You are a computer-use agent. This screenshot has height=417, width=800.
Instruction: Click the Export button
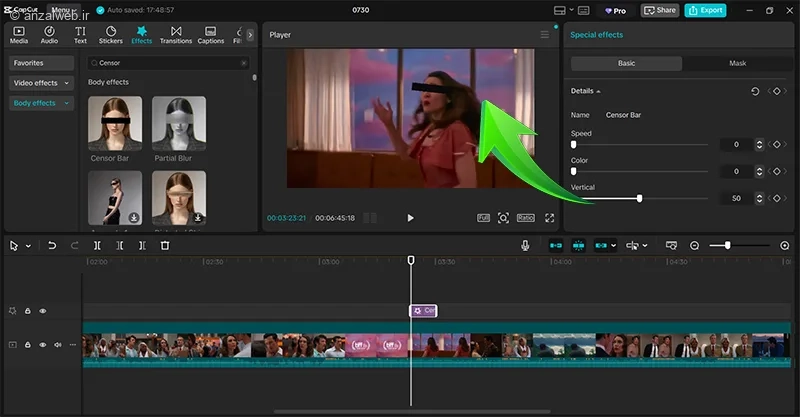706,10
